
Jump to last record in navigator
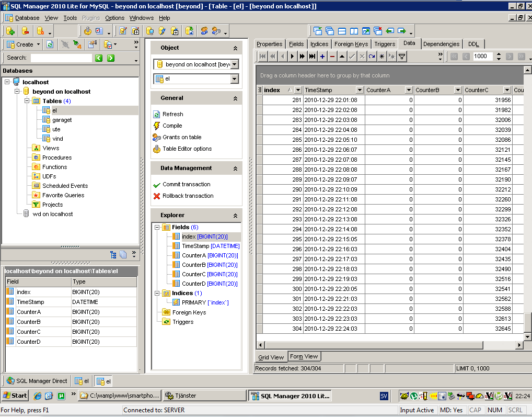point(312,57)
